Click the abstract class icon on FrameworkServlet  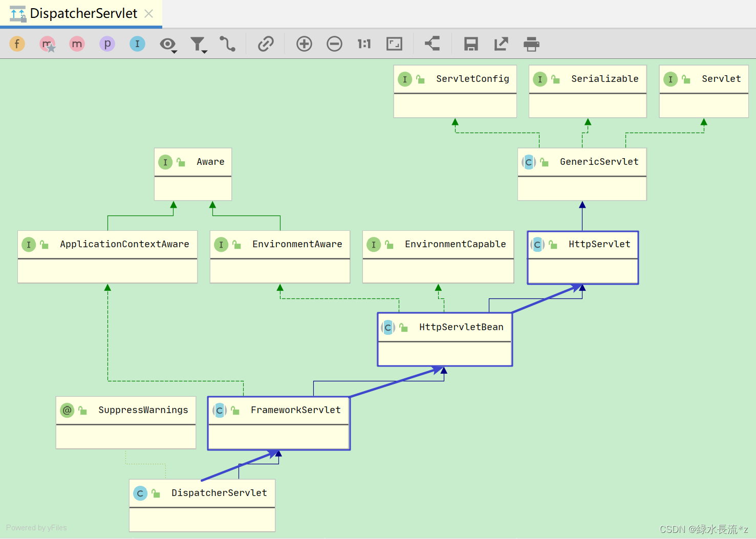point(220,411)
